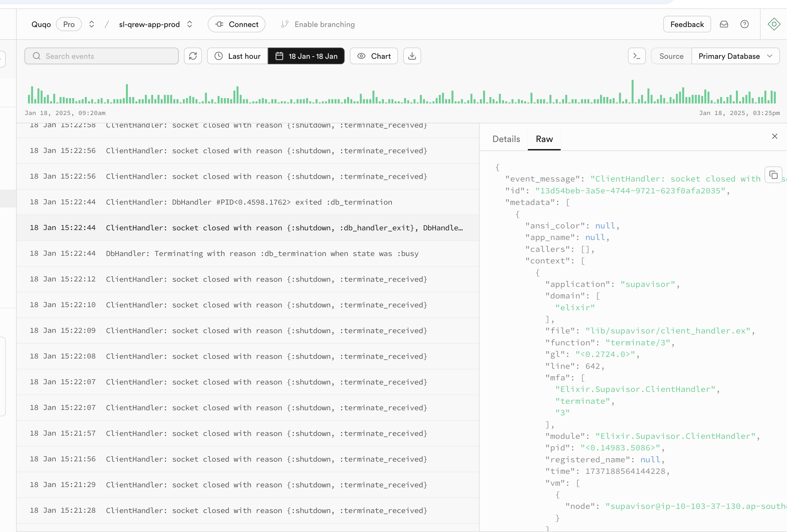The height and width of the screenshot is (532, 787).
Task: Refresh the events list
Action: coord(193,56)
